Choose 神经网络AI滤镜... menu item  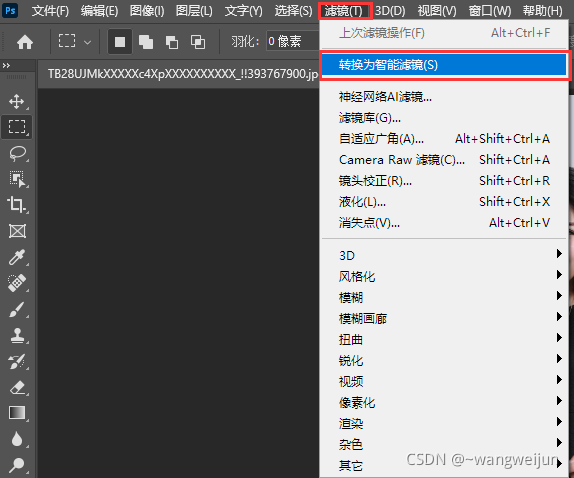coord(444,97)
